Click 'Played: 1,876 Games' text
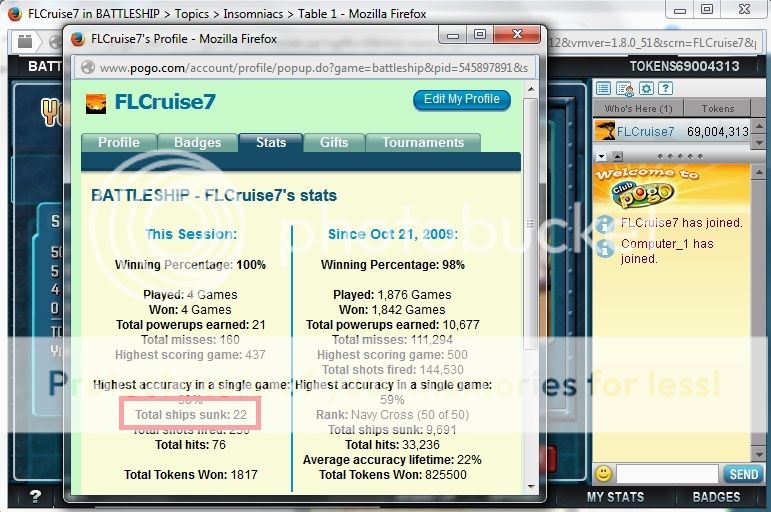The image size is (771, 512). tap(392, 295)
